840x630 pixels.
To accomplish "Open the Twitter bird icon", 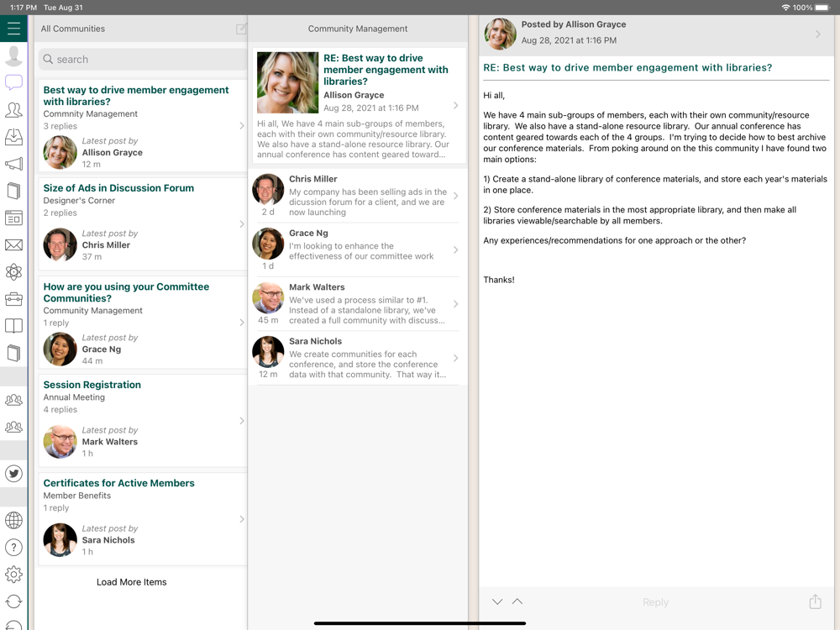I will tap(13, 474).
